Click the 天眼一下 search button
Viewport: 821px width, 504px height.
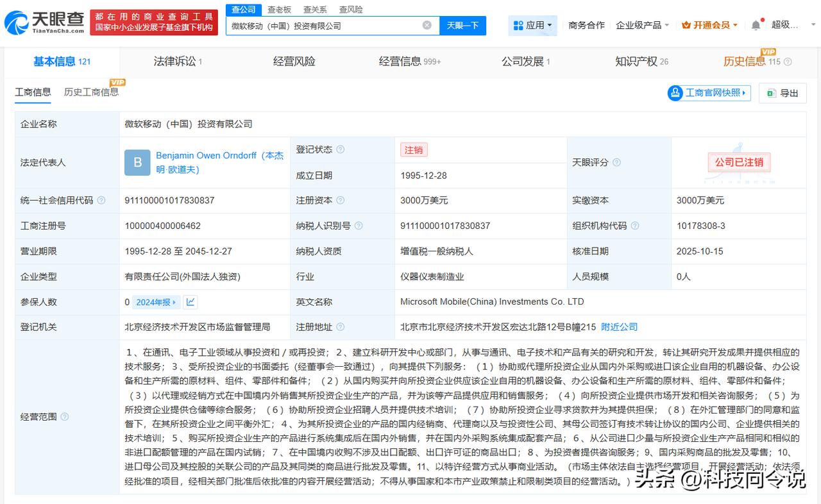tap(462, 24)
